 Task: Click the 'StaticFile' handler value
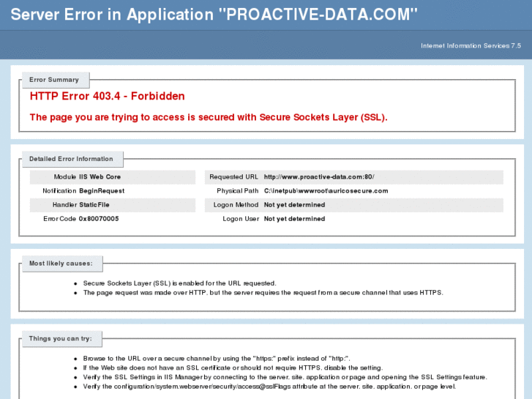click(x=94, y=205)
